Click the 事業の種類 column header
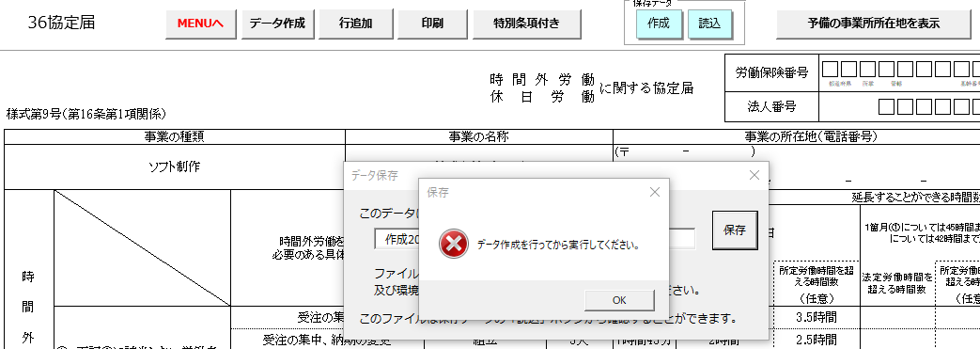The height and width of the screenshot is (349, 980). point(175,137)
